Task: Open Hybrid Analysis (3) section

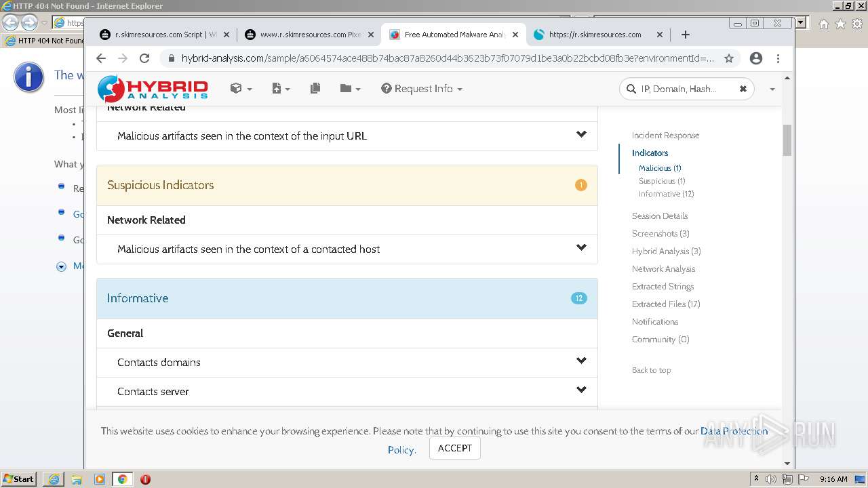Action: (x=667, y=251)
